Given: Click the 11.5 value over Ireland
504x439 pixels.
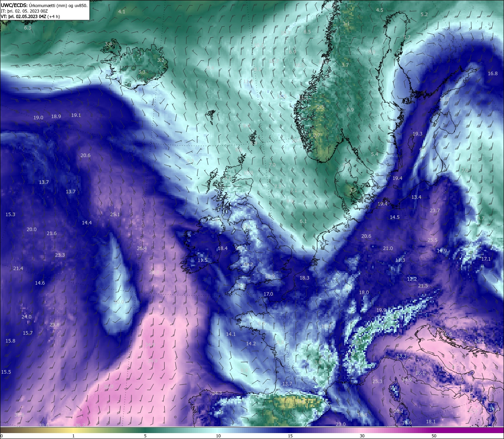Looking at the screenshot, I should pyautogui.click(x=202, y=260).
